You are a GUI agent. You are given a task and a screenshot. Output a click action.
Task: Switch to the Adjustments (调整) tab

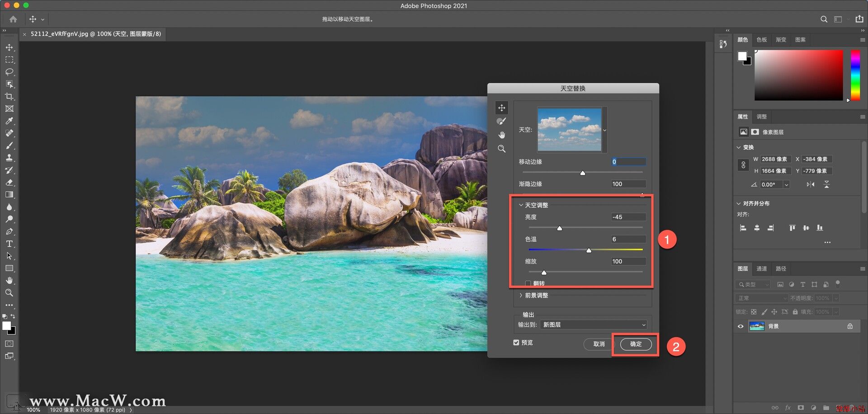(762, 117)
